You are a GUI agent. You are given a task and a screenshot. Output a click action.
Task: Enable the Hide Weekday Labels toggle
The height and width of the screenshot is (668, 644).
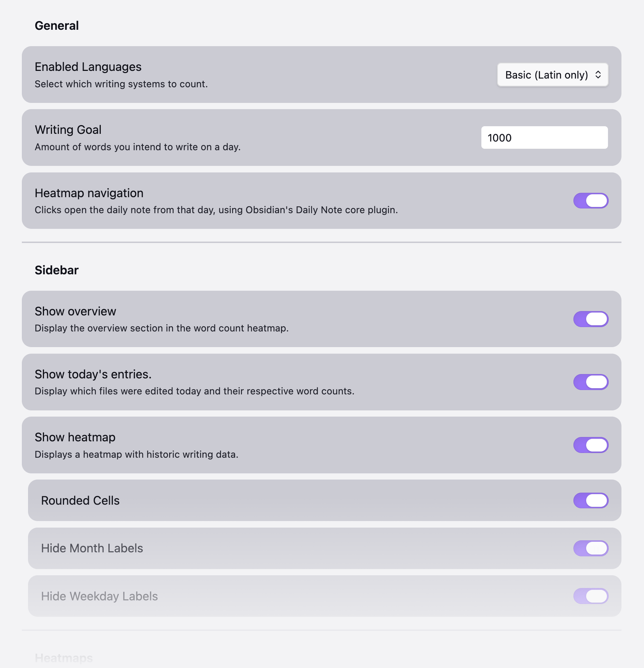590,596
